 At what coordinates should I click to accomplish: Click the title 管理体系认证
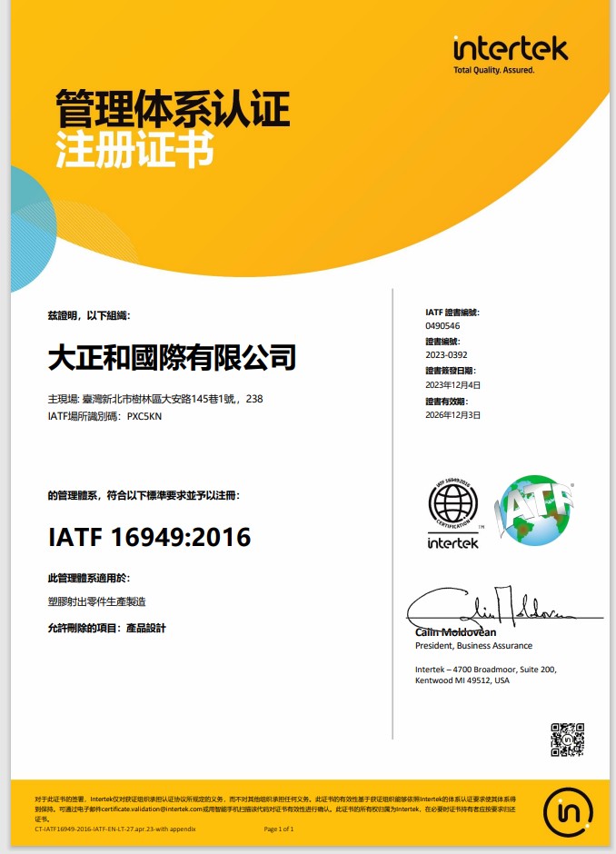[x=173, y=108]
